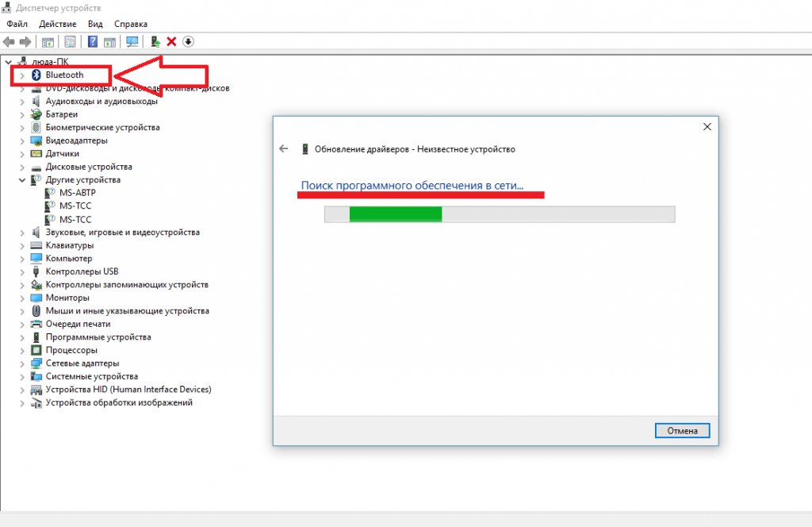This screenshot has width=812, height=527.
Task: Click the Scan for hardware changes icon
Action: (x=132, y=41)
